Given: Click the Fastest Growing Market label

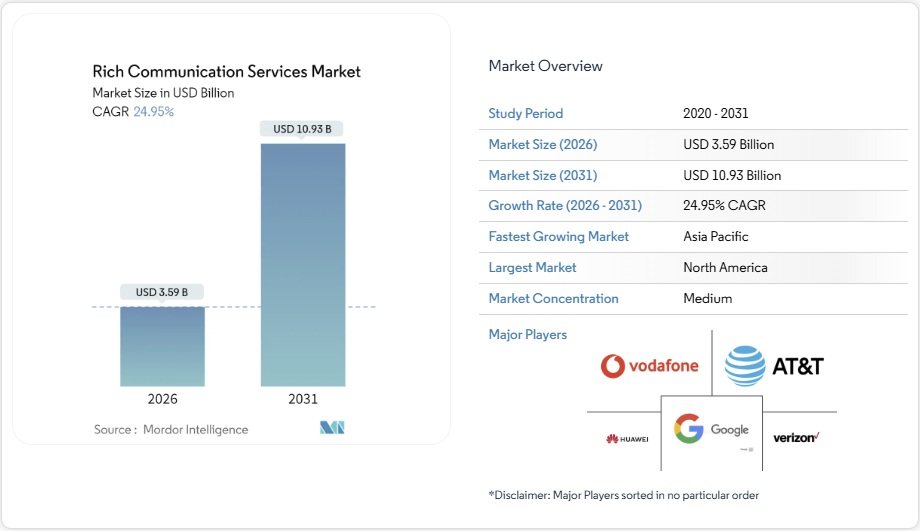Looking at the screenshot, I should tap(558, 237).
